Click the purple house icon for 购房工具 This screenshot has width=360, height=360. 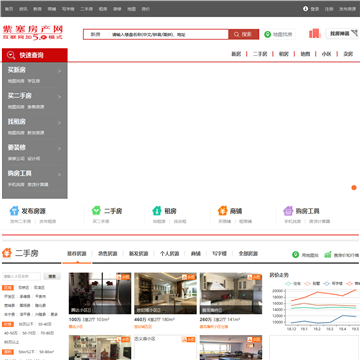(x=288, y=211)
